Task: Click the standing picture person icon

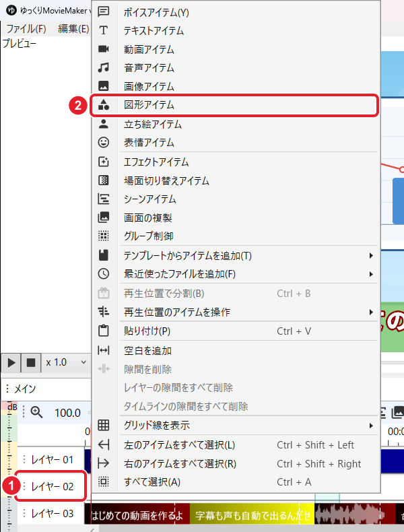Action: 104,124
